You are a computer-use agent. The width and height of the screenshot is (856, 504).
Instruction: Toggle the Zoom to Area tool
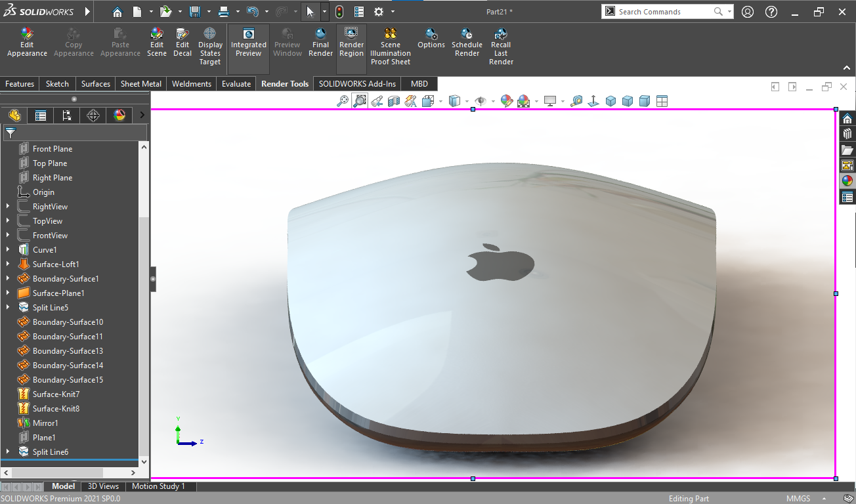tap(360, 101)
